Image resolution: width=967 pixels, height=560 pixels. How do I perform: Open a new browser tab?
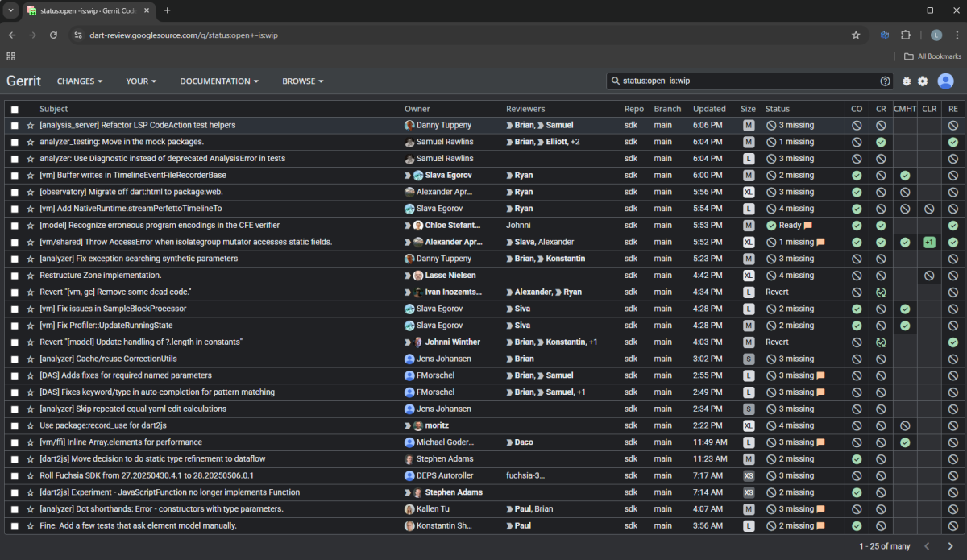[168, 10]
